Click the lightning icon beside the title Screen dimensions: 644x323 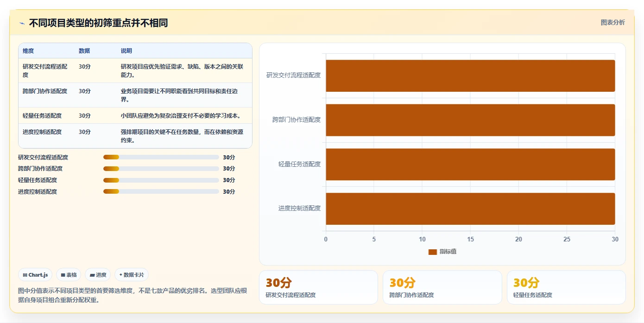(22, 23)
